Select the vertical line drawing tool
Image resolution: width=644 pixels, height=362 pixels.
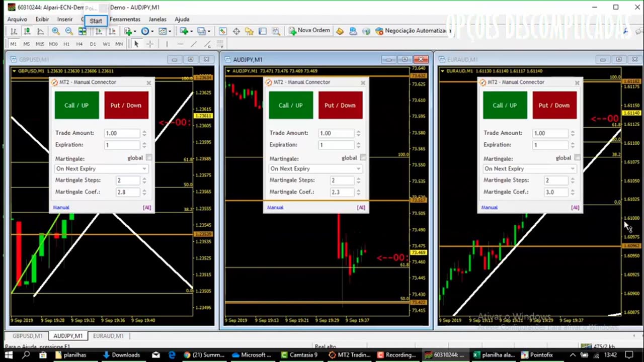(167, 44)
